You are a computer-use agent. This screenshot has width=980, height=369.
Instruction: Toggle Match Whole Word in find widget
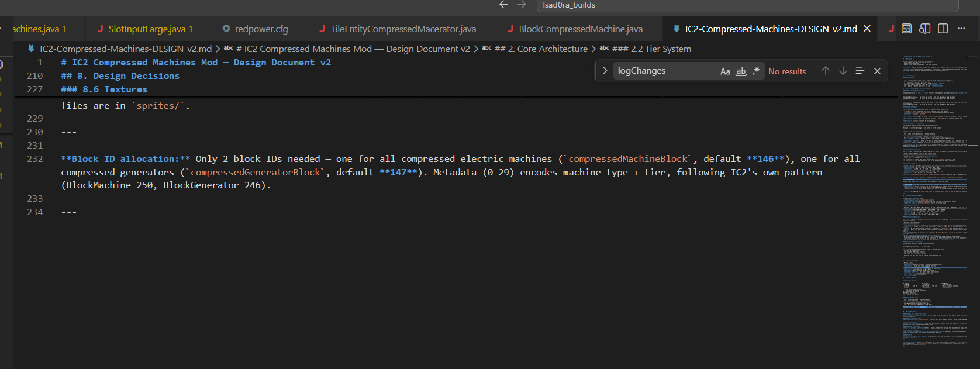coord(741,71)
